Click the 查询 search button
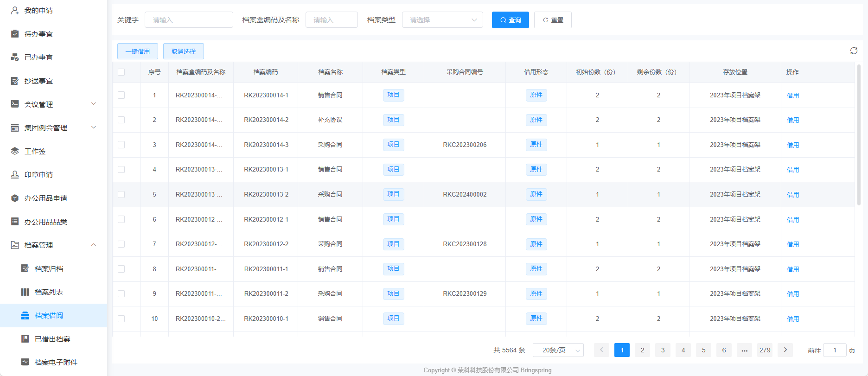 [x=510, y=20]
